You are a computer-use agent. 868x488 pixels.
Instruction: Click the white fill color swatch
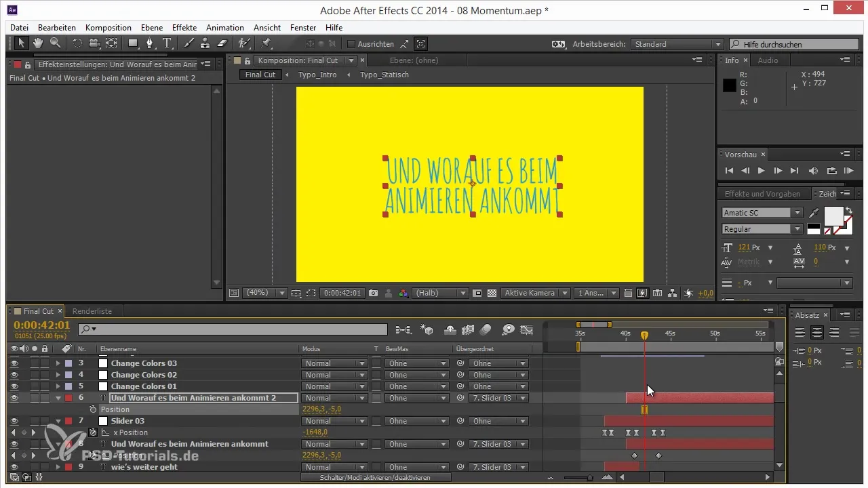click(x=833, y=216)
